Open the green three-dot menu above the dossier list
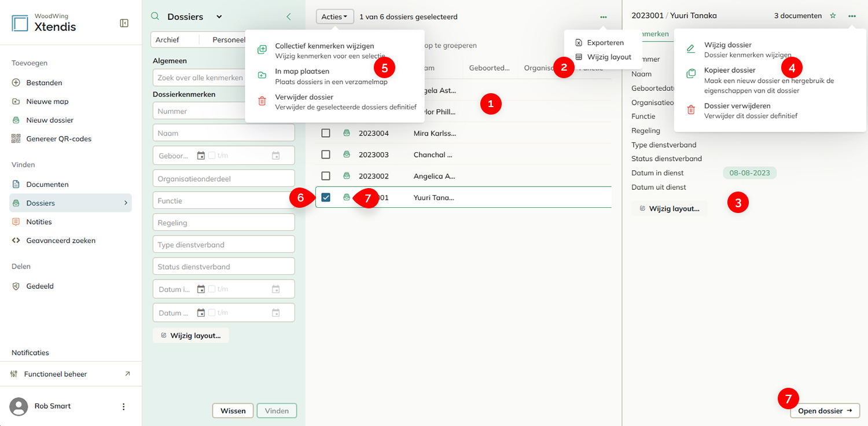 [604, 17]
